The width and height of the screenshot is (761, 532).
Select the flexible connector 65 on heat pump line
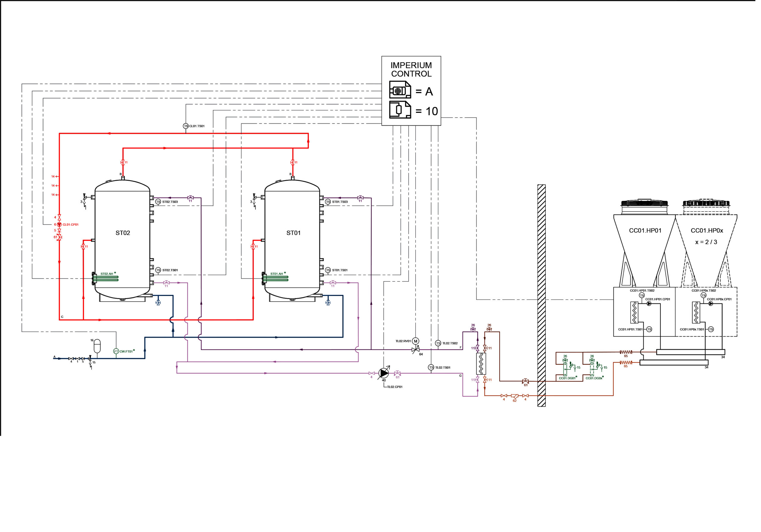tap(626, 352)
